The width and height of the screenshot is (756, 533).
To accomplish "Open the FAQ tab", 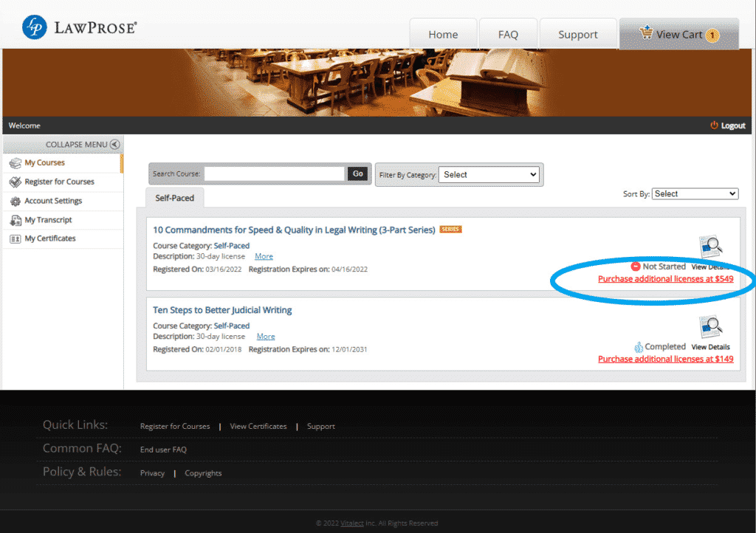I will (x=508, y=34).
